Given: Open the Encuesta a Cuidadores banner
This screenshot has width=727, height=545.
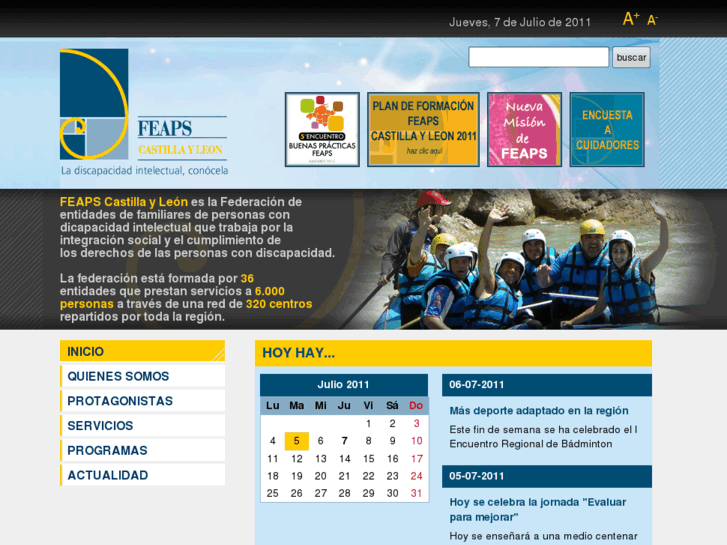Looking at the screenshot, I should (607, 129).
